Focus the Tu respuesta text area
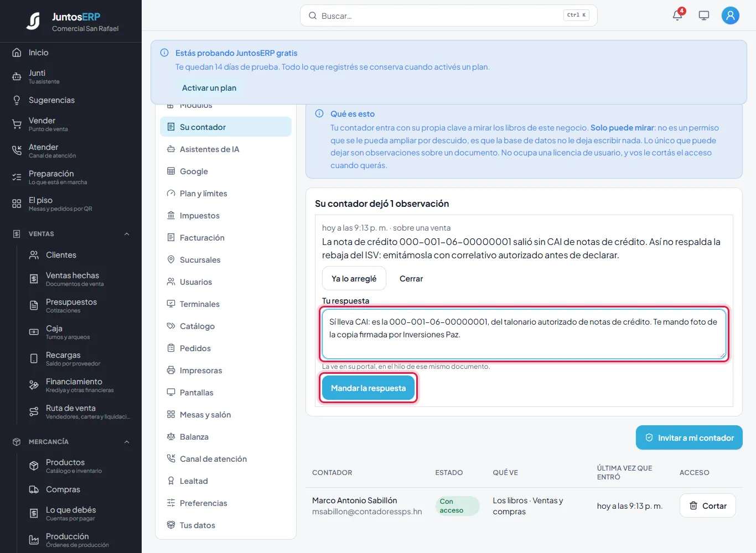Viewport: 756px width, 553px height. (524, 334)
